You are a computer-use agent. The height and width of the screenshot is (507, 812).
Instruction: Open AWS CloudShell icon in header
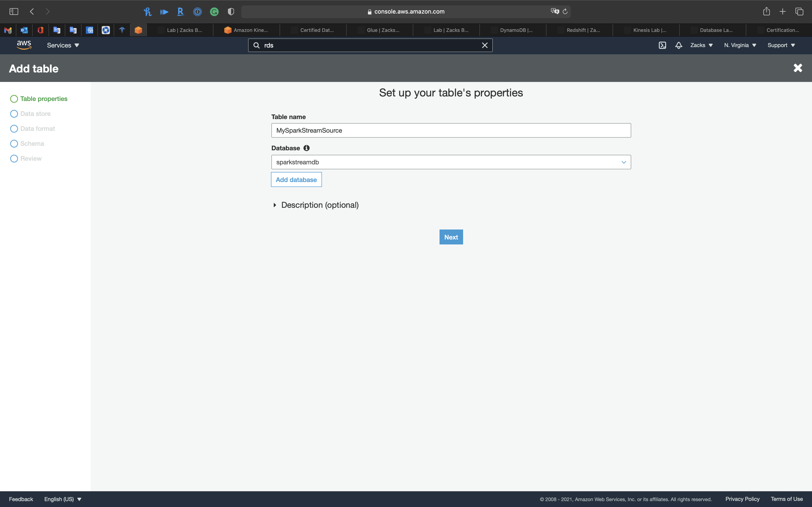pos(662,45)
